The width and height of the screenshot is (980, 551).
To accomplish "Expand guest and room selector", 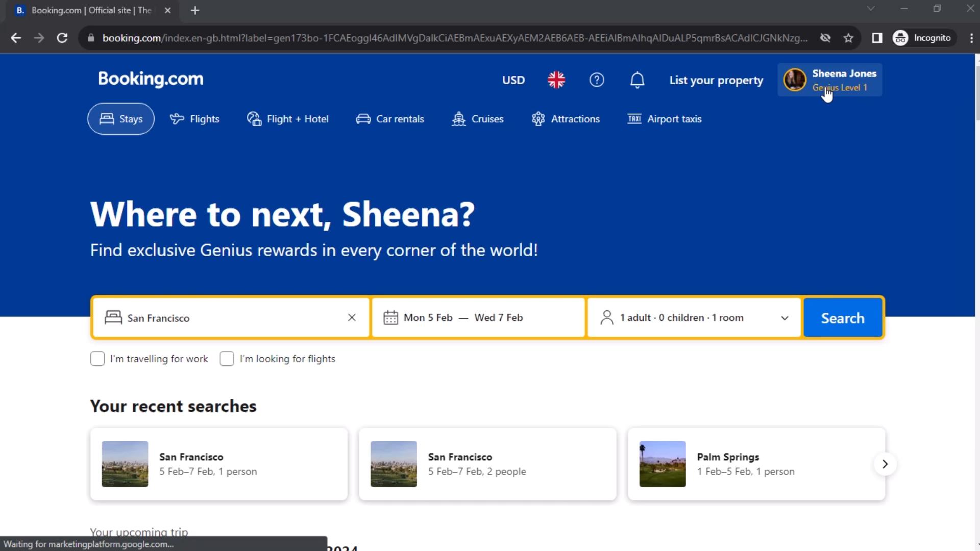I will 692,317.
